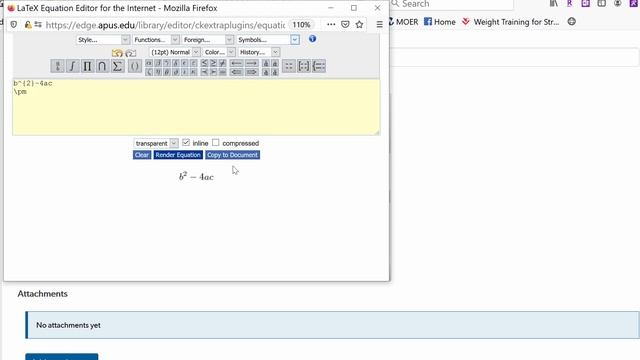Open Firefox hamburger menu in editor window
Viewport: 640px width, 360px height.
click(x=379, y=24)
